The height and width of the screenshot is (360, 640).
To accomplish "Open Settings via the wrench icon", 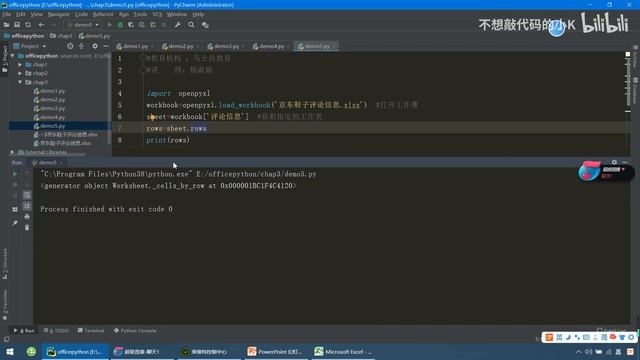I will coord(177,25).
